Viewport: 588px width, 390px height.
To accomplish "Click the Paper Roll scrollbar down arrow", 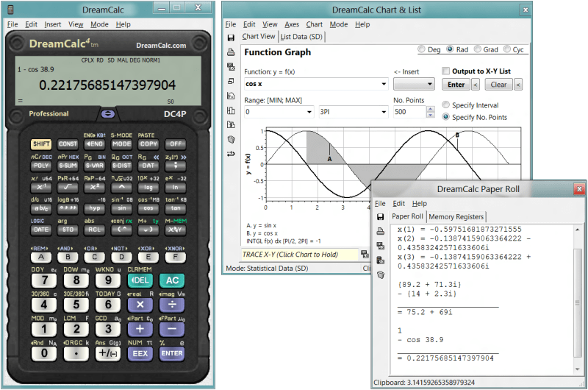I will point(578,369).
